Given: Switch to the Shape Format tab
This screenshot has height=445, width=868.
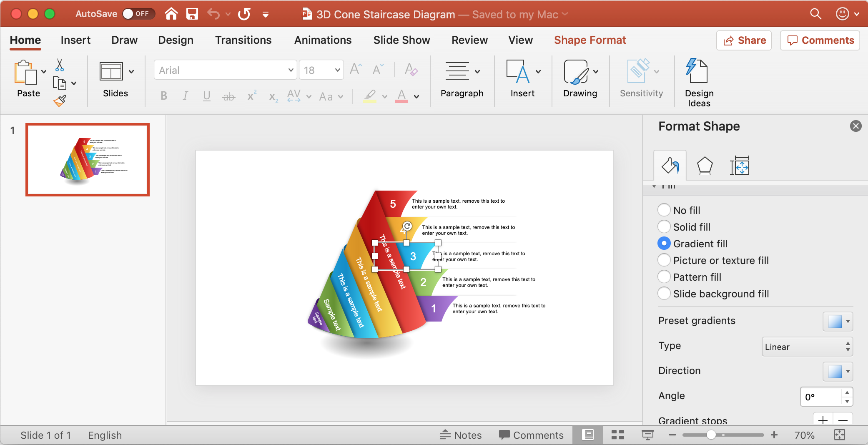Looking at the screenshot, I should 590,40.
